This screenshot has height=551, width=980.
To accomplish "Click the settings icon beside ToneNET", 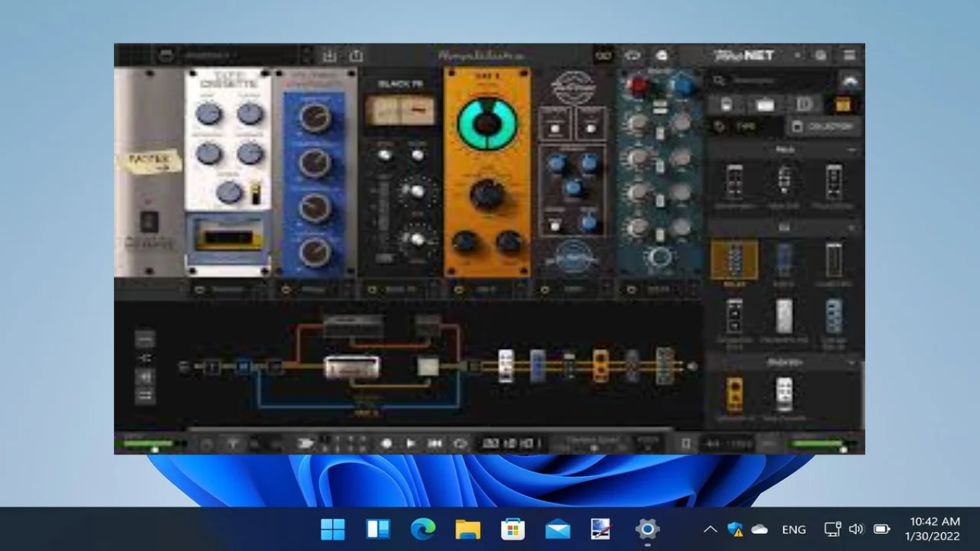I will 821,55.
